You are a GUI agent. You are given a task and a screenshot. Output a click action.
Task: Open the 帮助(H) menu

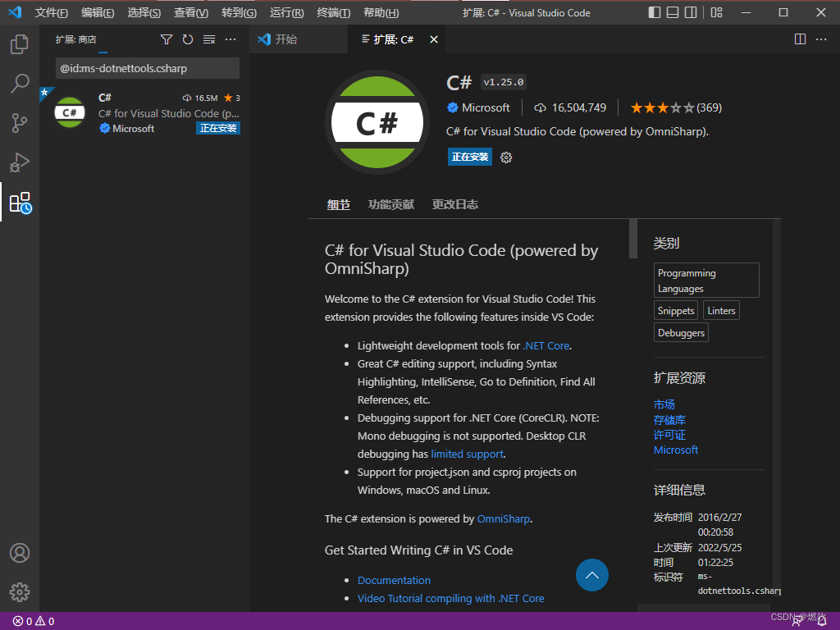381,12
